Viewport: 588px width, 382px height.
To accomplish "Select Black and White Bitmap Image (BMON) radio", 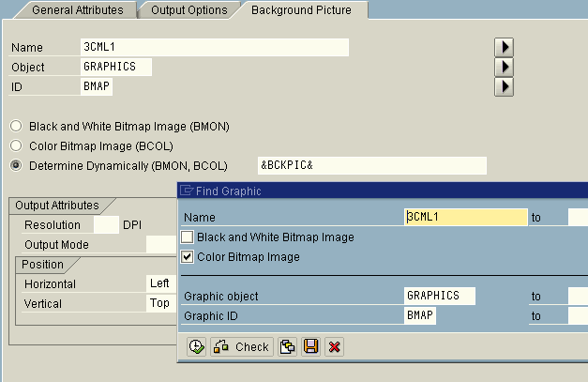I will pos(16,126).
